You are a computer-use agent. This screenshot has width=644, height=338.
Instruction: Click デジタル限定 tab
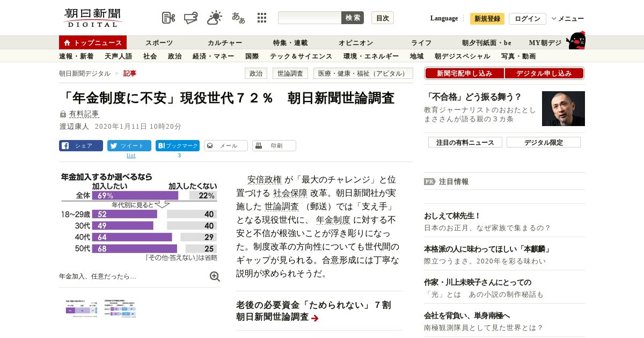tap(544, 142)
